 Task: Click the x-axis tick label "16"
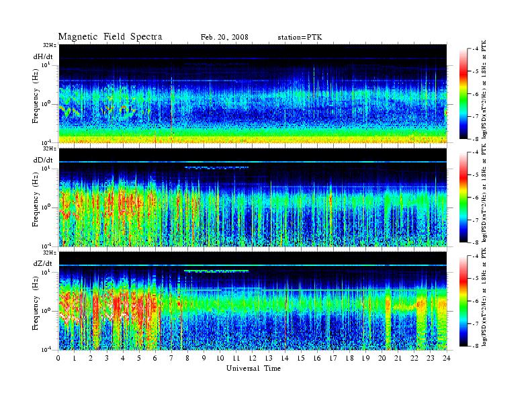point(317,359)
